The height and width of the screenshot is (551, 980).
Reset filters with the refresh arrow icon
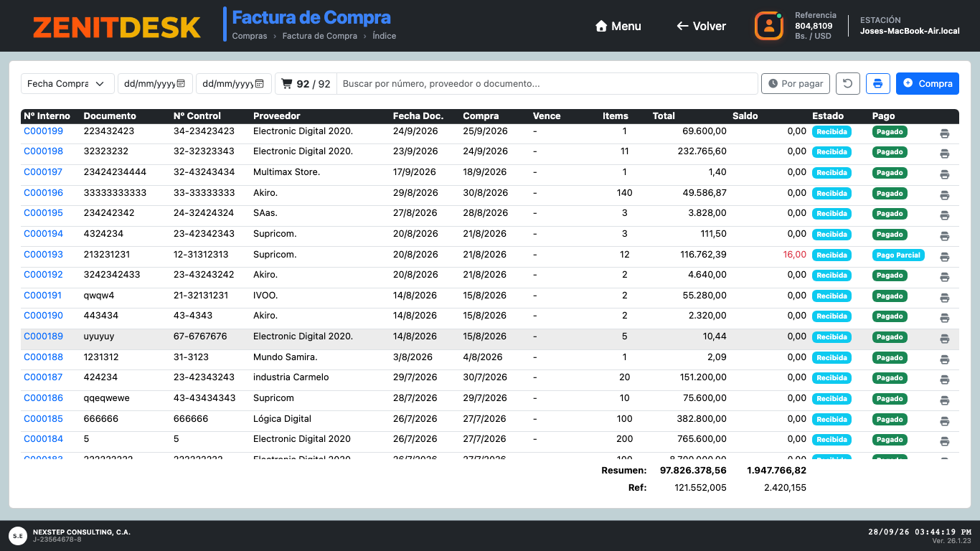[847, 84]
